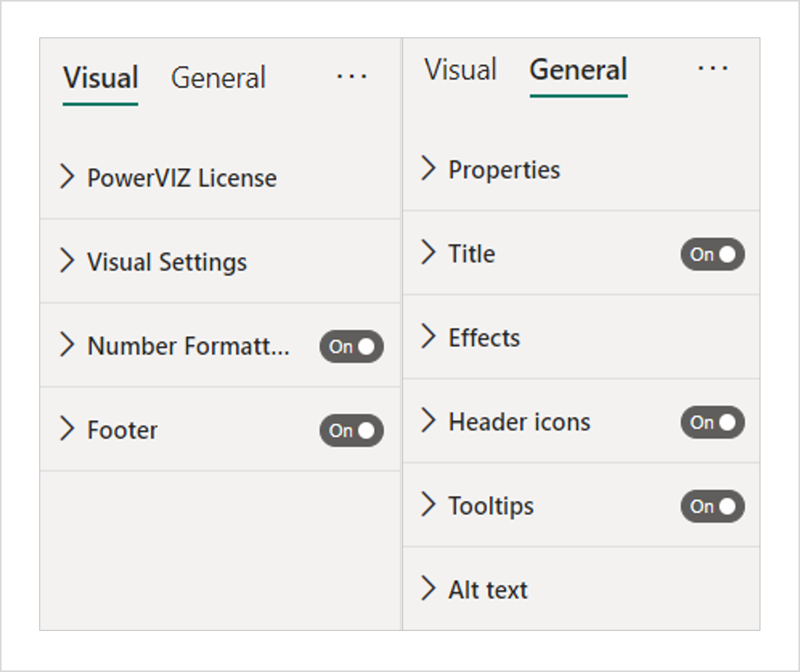Disable the Tooltips toggle

(712, 506)
